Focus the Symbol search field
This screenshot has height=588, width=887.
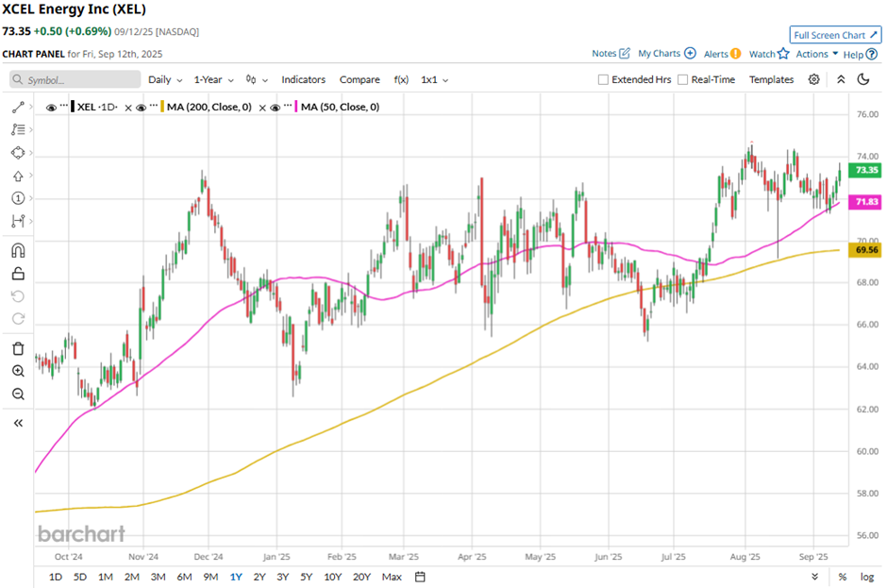(x=75, y=80)
